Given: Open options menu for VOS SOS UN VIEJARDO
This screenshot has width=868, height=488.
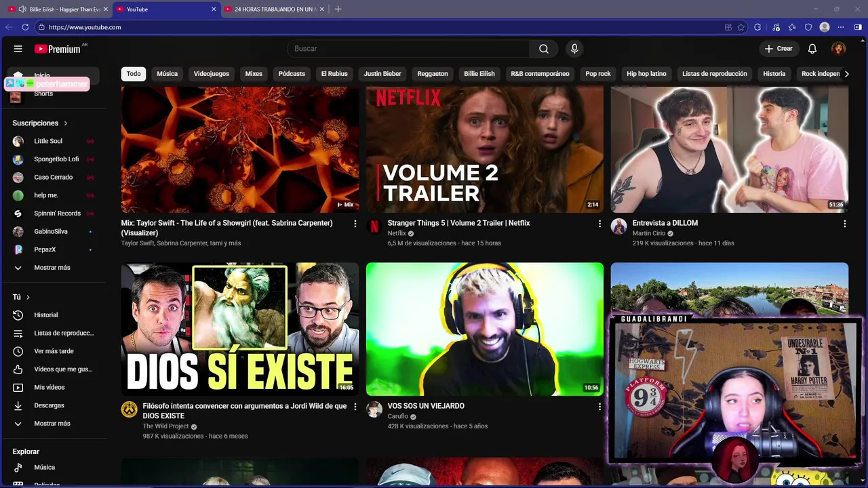Looking at the screenshot, I should tap(599, 407).
